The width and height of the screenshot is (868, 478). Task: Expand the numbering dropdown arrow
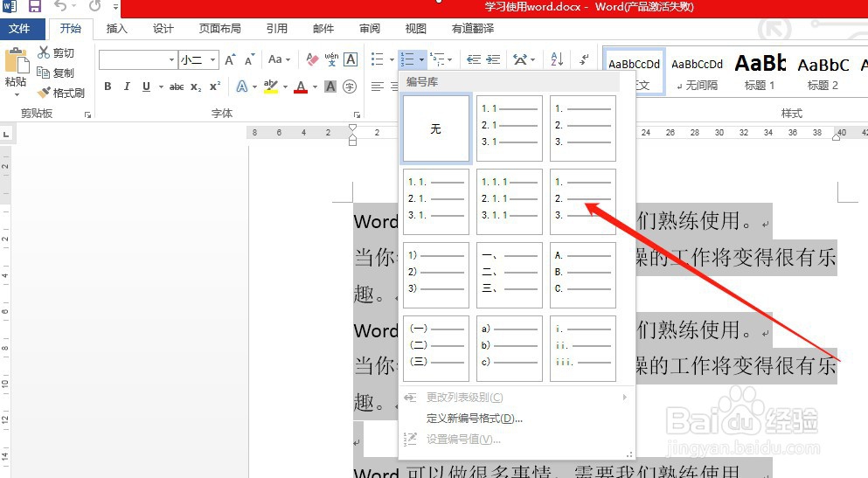[421, 59]
